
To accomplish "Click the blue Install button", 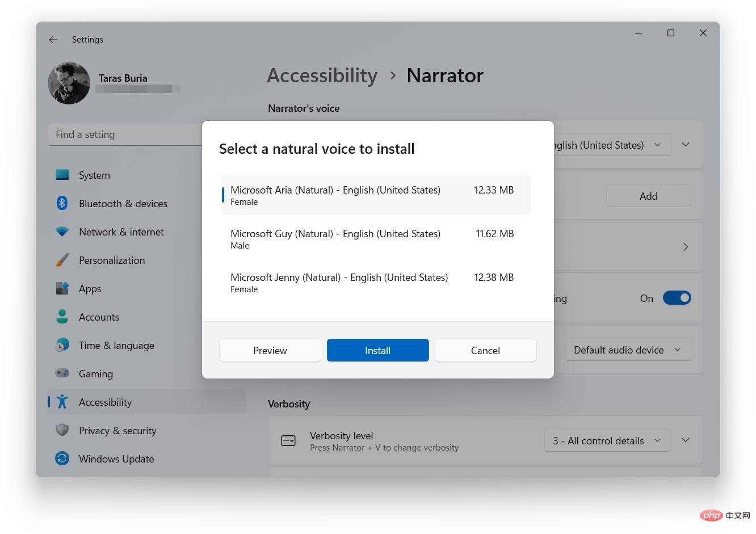I will coord(378,350).
